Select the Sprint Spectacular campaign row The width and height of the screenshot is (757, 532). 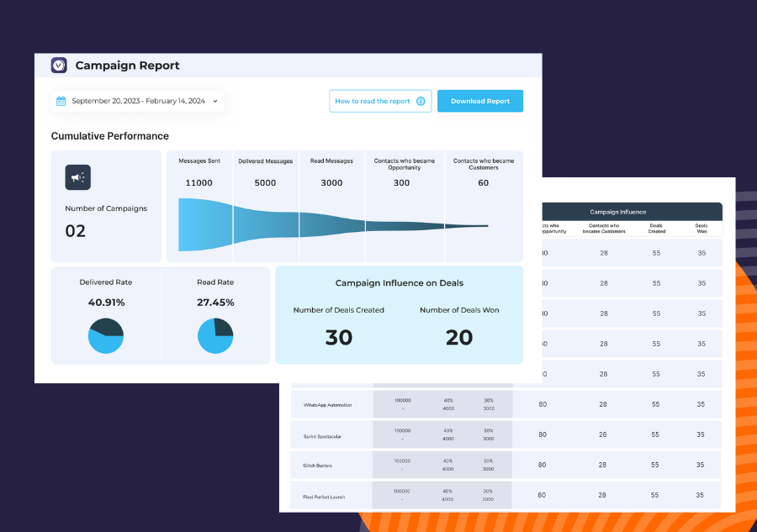point(322,436)
